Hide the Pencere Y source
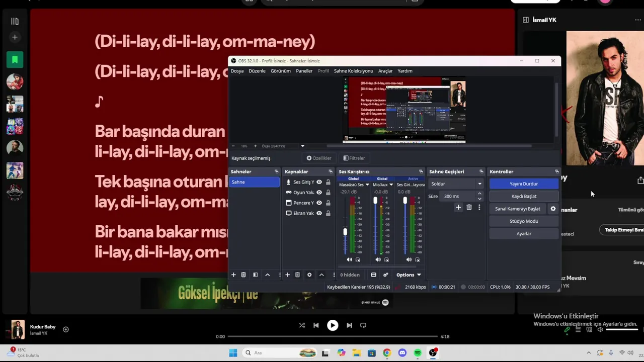 (x=319, y=203)
